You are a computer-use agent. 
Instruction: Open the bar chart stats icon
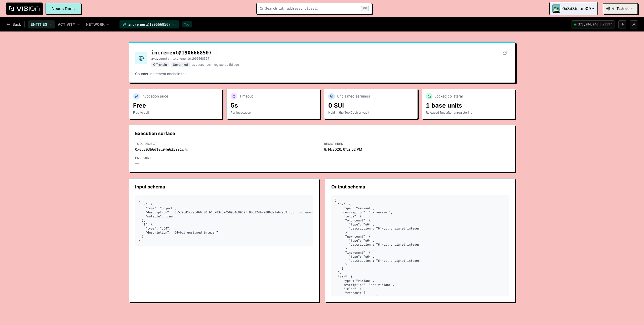[x=622, y=24]
